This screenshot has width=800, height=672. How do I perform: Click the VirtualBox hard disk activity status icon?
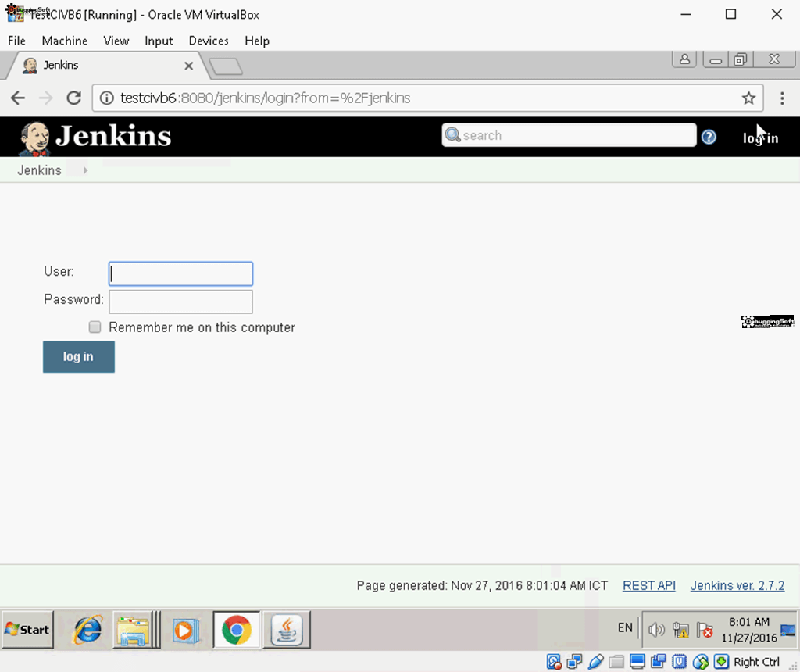click(554, 662)
